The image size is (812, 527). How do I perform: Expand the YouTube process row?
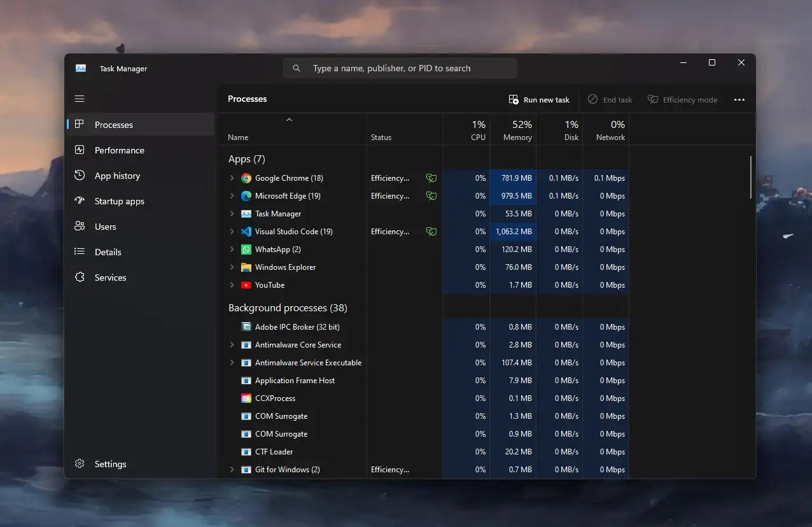pyautogui.click(x=232, y=285)
